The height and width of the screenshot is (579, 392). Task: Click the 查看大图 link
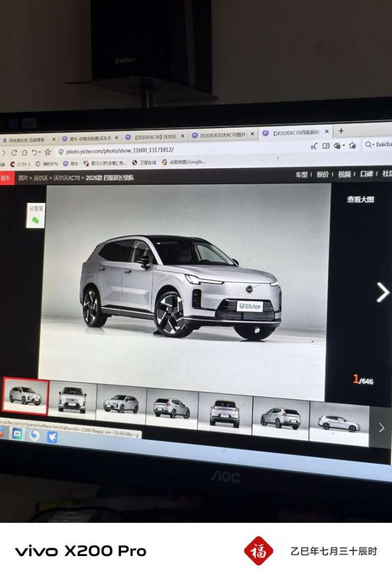(360, 199)
